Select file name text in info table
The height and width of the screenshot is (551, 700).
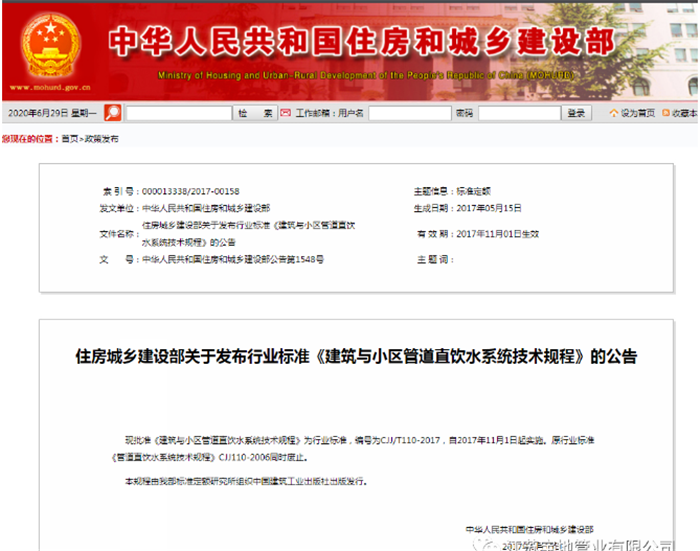(x=248, y=234)
